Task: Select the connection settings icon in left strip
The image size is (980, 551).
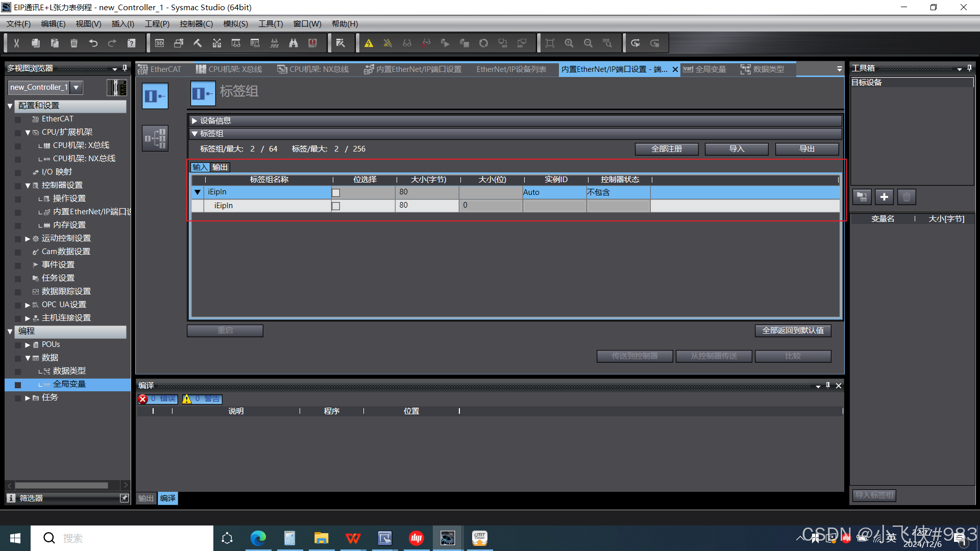Action: [155, 138]
